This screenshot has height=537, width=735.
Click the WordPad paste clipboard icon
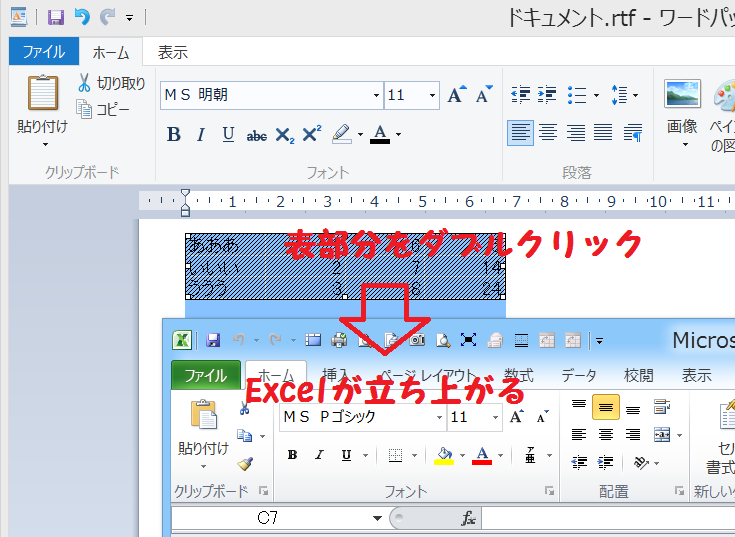point(42,93)
